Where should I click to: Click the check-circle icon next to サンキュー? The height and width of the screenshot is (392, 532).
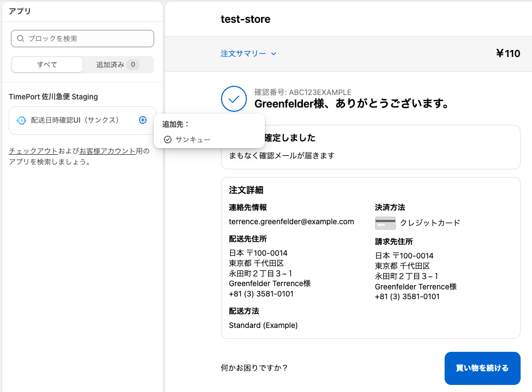click(168, 140)
